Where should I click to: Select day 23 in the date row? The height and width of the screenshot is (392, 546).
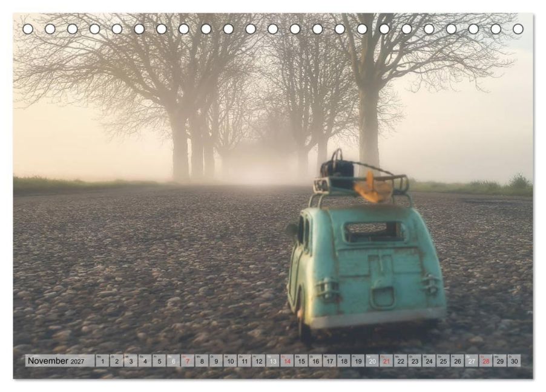[415, 361]
